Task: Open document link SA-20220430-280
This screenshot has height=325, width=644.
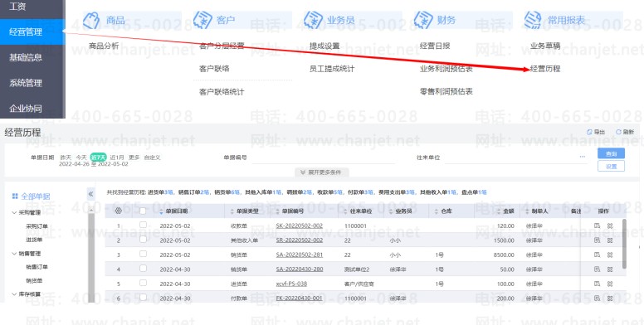Action: click(x=300, y=269)
